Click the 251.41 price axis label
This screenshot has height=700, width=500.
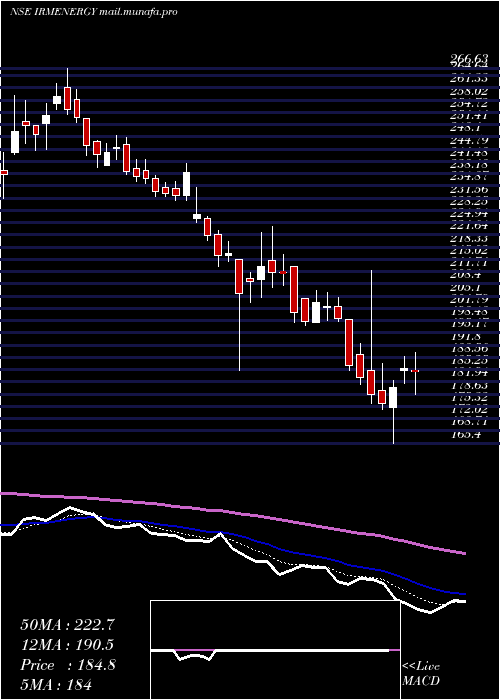pos(468,116)
